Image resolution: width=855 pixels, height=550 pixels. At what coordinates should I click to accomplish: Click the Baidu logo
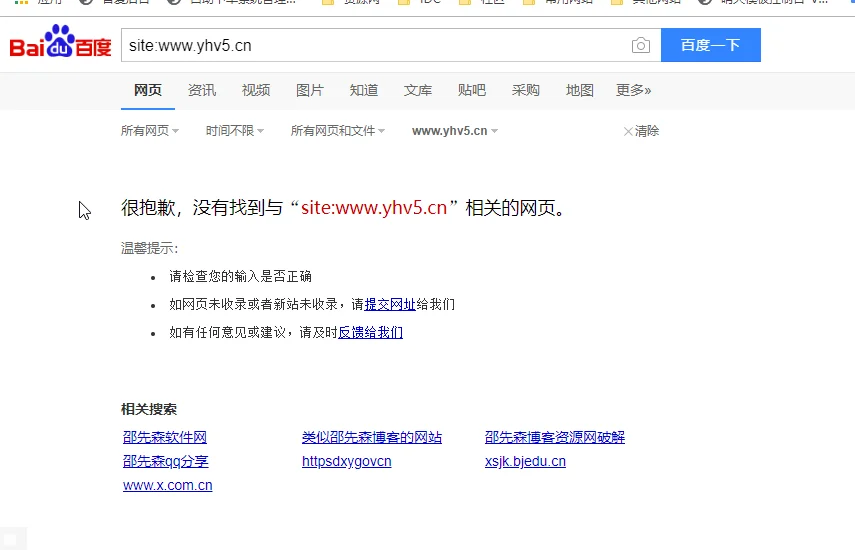tap(61, 41)
